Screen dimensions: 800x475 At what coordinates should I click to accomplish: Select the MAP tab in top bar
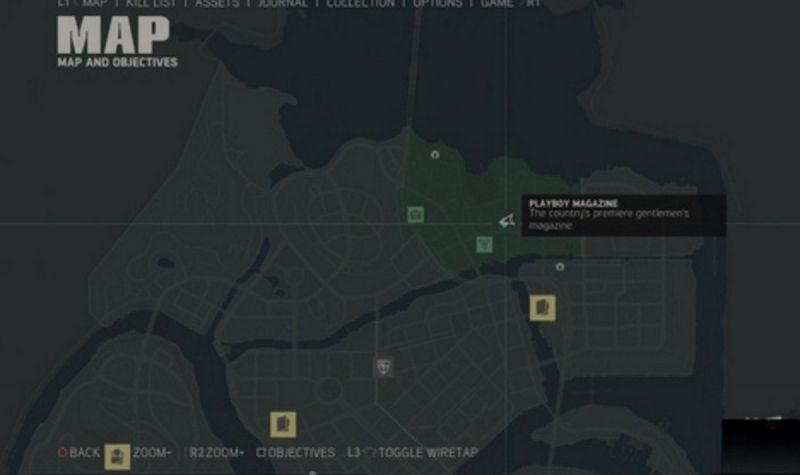pos(95,4)
